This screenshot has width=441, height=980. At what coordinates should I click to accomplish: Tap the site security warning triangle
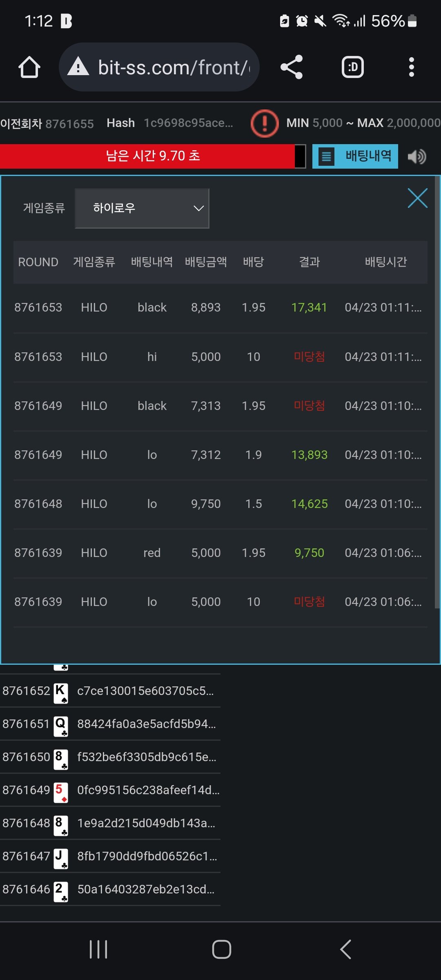[78, 67]
